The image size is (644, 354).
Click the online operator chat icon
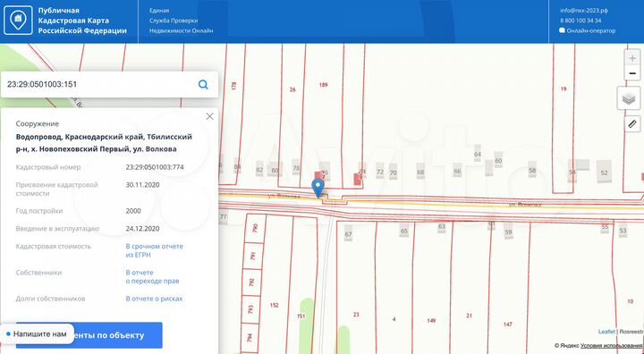[x=562, y=30]
